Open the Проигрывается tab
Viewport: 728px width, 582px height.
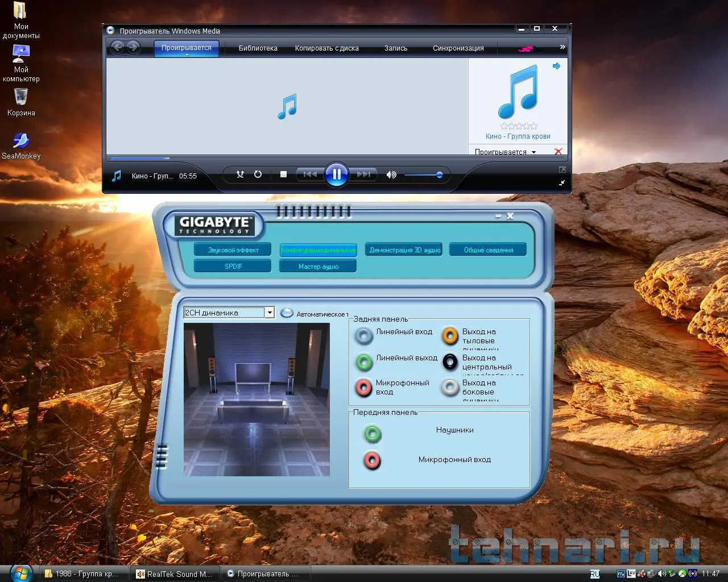tap(186, 48)
